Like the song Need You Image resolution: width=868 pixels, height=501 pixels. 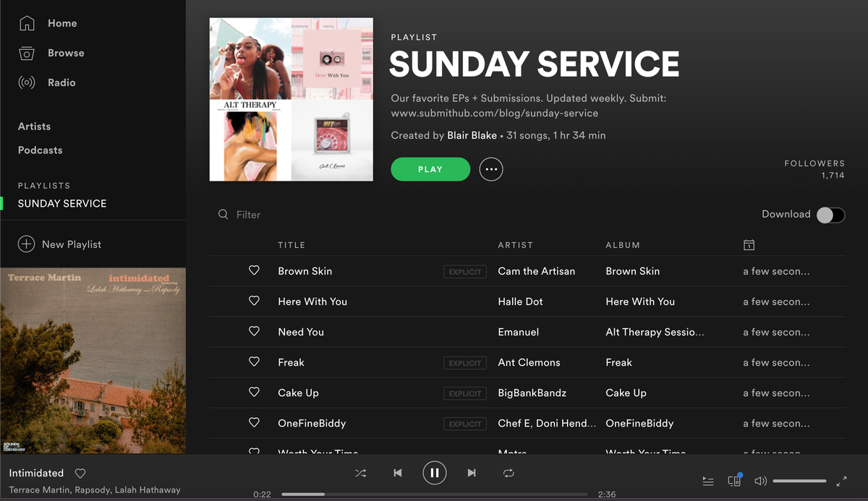point(254,331)
